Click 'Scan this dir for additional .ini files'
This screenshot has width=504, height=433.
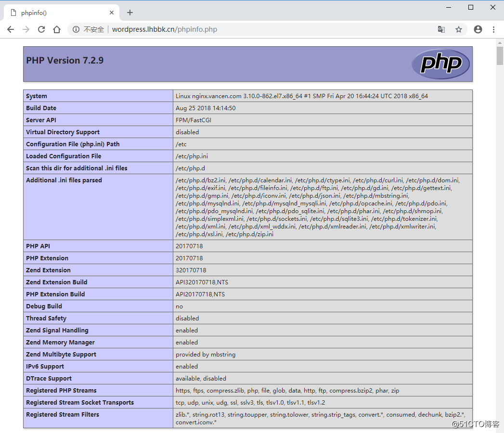pyautogui.click(x=77, y=168)
